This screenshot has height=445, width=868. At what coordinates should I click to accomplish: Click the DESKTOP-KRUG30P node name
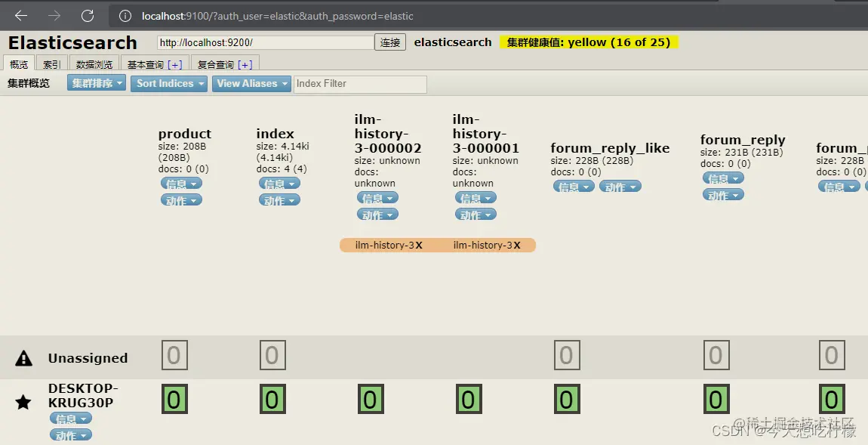pyautogui.click(x=82, y=395)
